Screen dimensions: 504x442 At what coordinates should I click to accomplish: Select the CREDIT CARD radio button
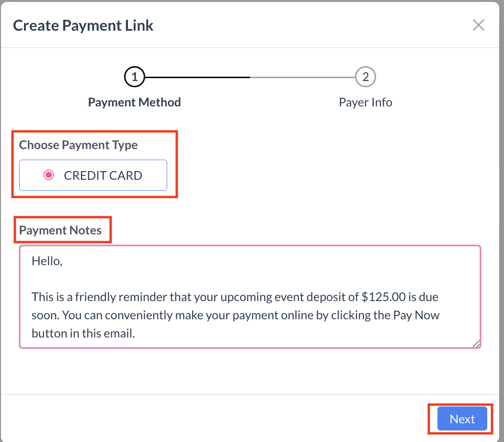tap(48, 175)
